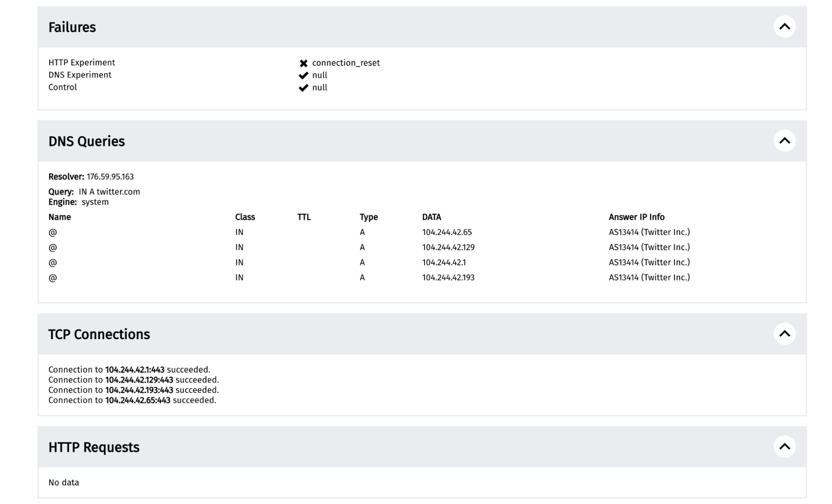The width and height of the screenshot is (832, 504).
Task: Click the 104.244.42.1:443 connection address
Action: (x=134, y=370)
